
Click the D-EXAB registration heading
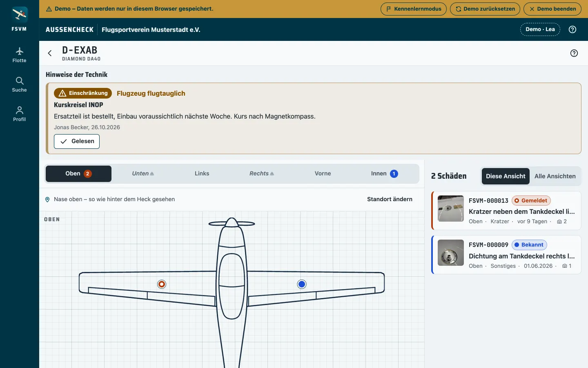coord(80,50)
